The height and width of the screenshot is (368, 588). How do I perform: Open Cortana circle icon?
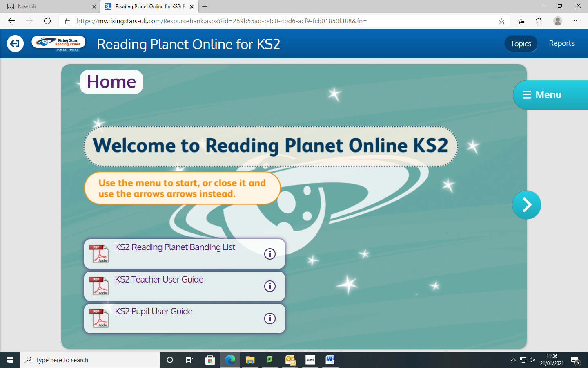pyautogui.click(x=170, y=360)
